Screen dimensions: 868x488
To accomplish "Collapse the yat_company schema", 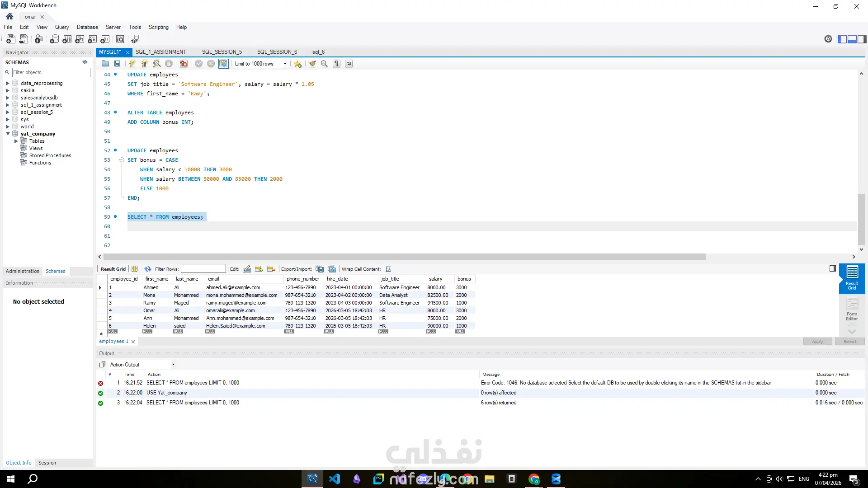I will pos(8,134).
